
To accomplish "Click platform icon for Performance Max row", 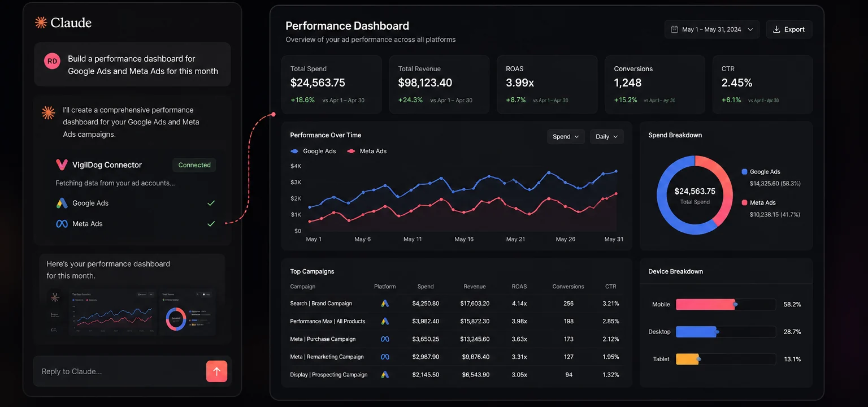I will tap(385, 321).
